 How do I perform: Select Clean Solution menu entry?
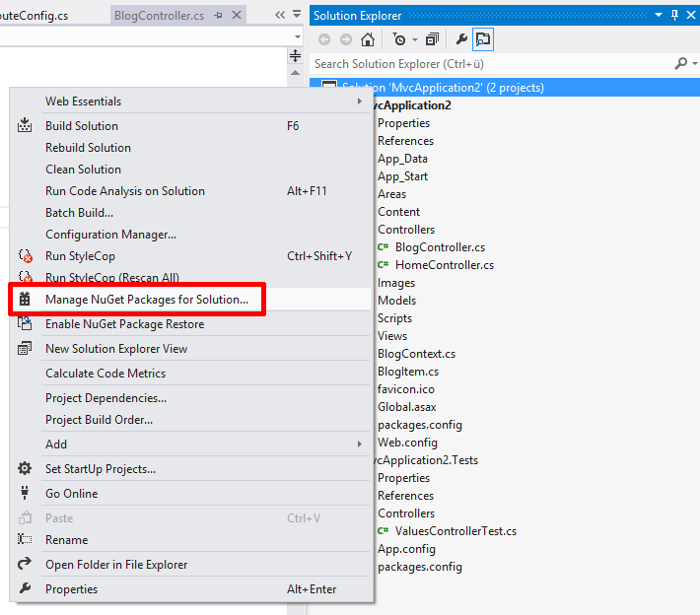[83, 170]
